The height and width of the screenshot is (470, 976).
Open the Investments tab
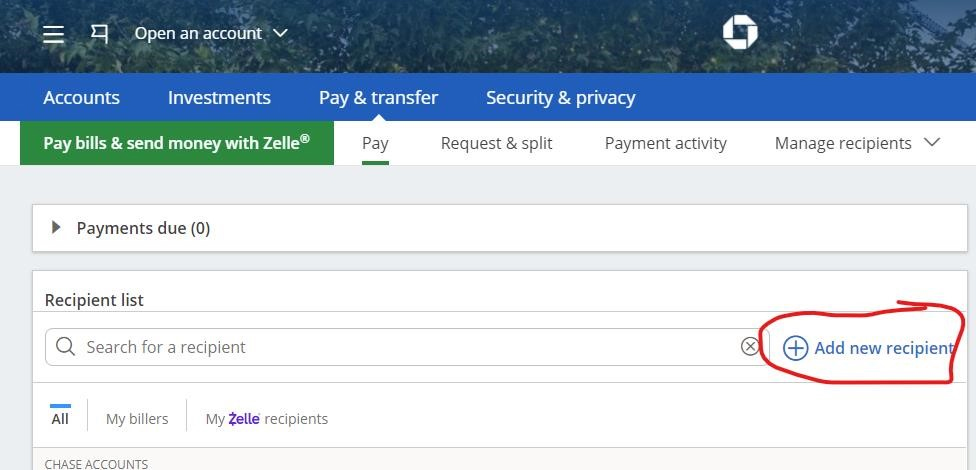coord(219,97)
